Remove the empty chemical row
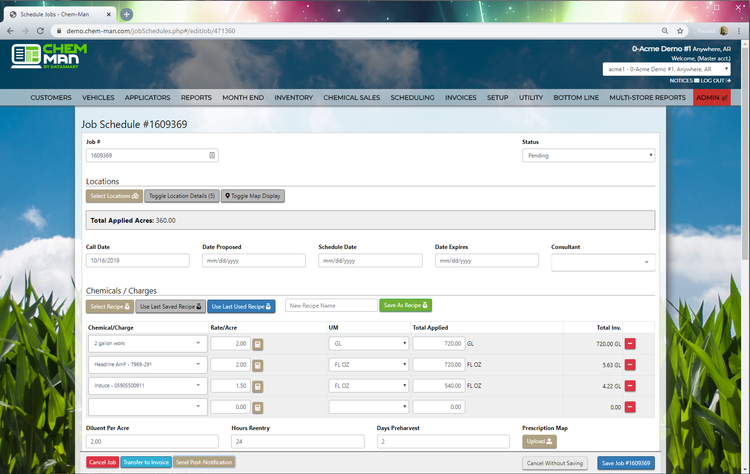 point(630,407)
